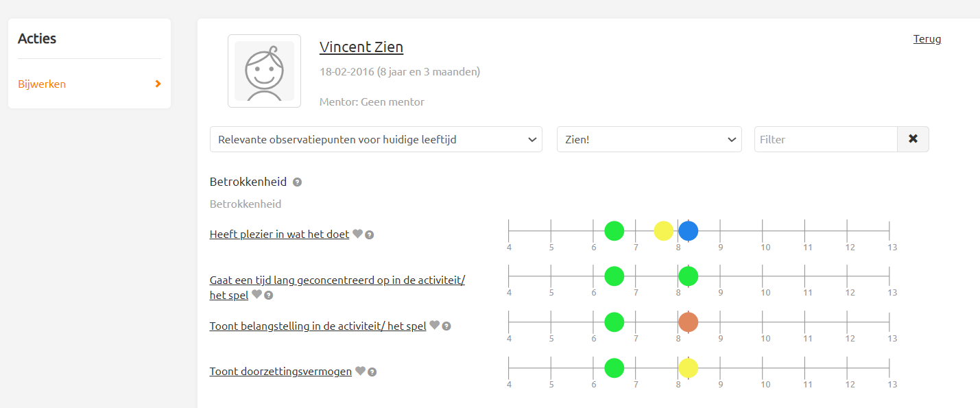Click heart icon beside 'Toont belangstelling in de activiteit'
This screenshot has height=408, width=980.
pos(434,326)
